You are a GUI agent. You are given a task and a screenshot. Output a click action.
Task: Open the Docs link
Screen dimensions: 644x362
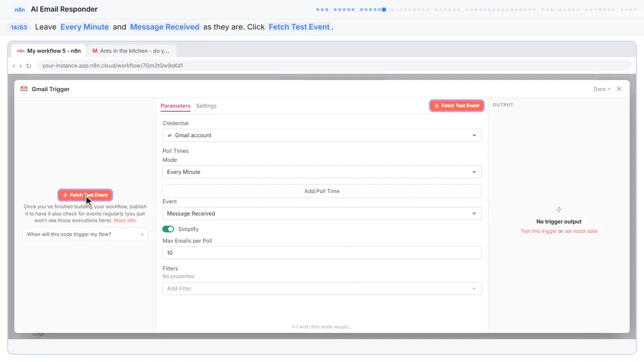602,89
